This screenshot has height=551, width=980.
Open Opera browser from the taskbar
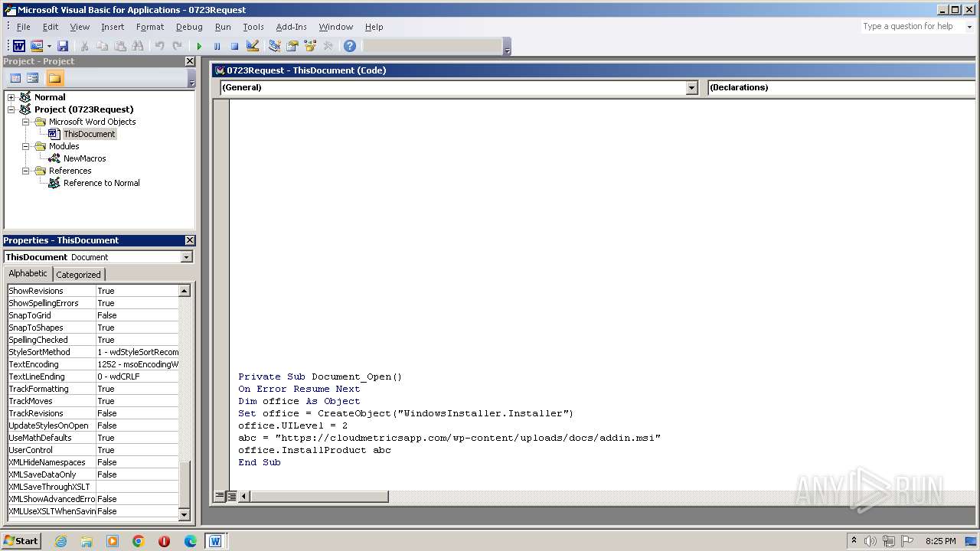click(164, 541)
